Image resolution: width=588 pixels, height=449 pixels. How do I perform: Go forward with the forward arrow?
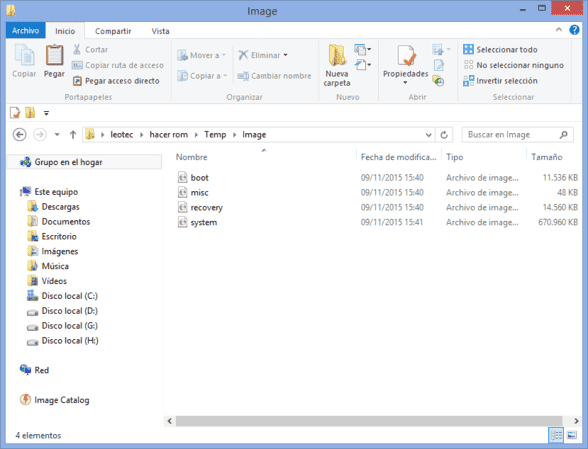click(40, 134)
